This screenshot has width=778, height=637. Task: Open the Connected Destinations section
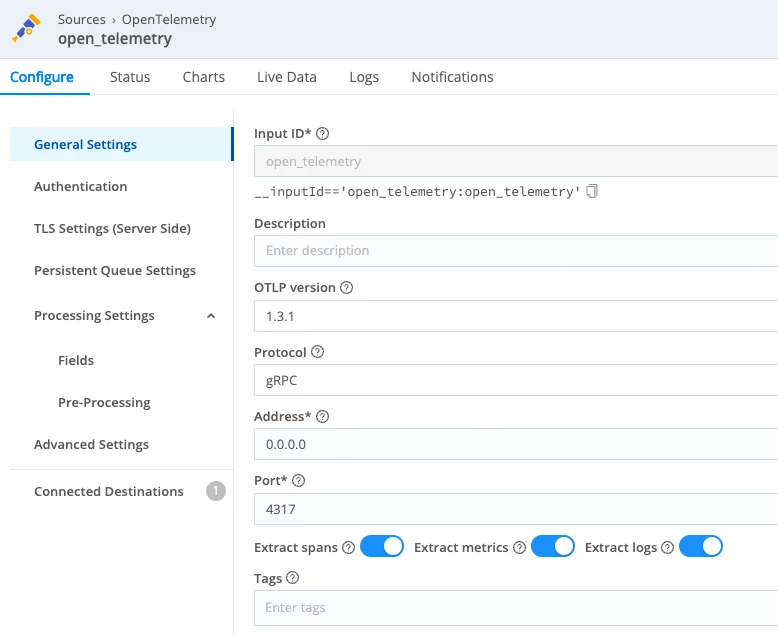[109, 491]
